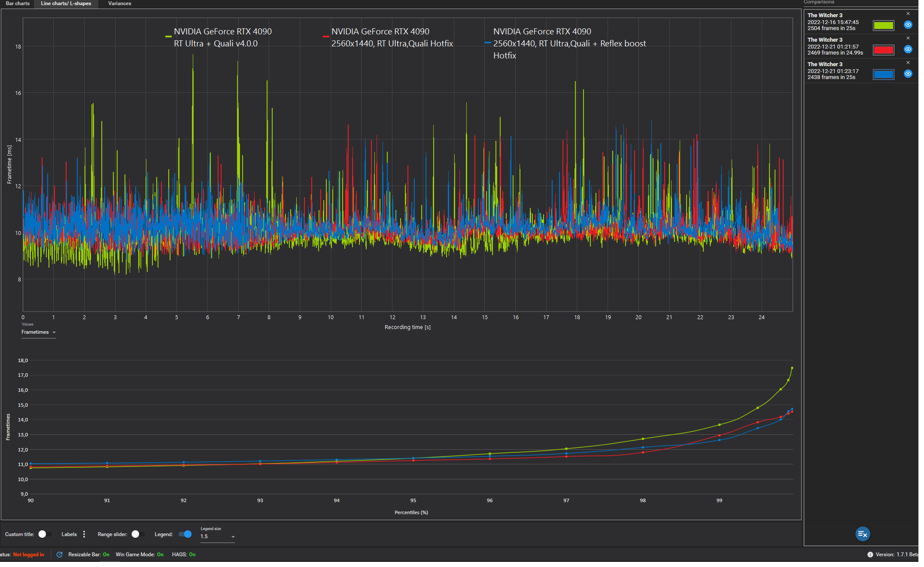Click the clear all comparisons button
The width and height of the screenshot is (924, 567).
[862, 534]
